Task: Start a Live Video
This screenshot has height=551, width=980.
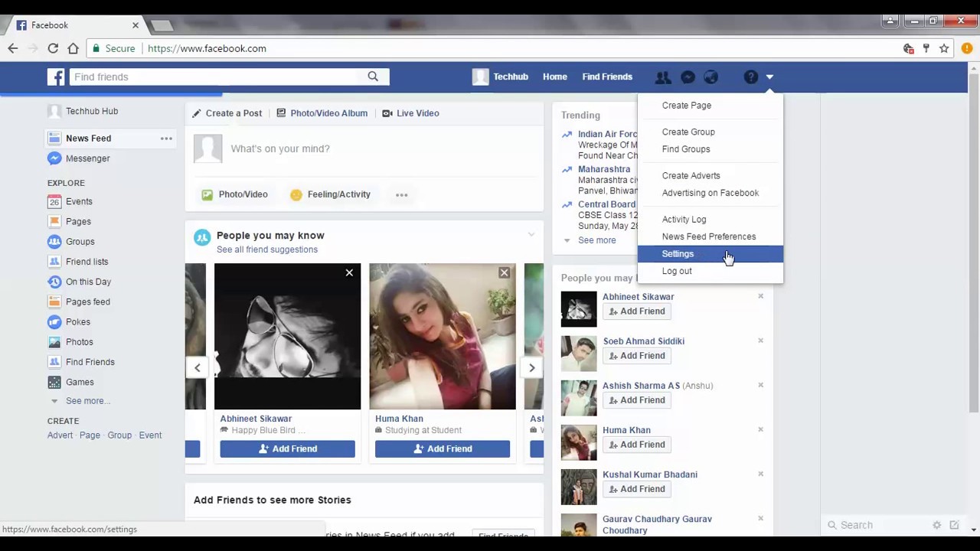Action: 410,113
